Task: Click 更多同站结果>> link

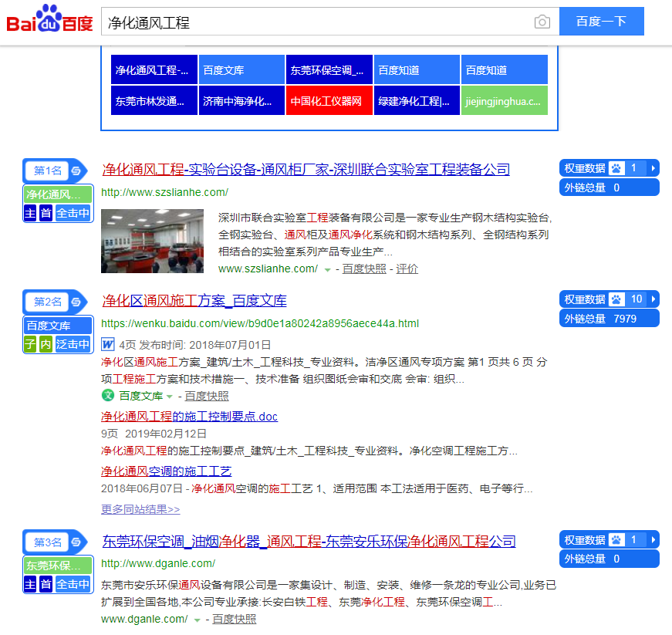Action: (x=140, y=509)
